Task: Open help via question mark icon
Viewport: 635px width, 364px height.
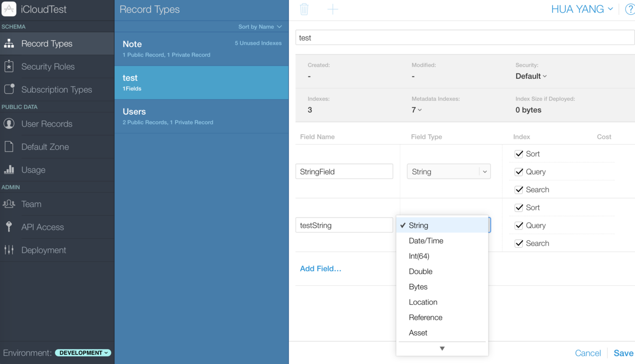Action: coord(629,9)
